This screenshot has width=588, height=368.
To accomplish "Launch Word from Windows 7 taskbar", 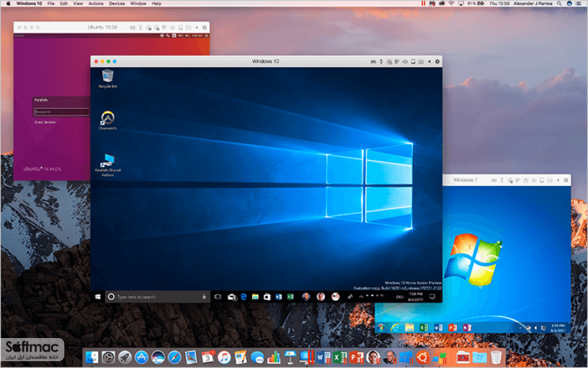I will (x=438, y=328).
